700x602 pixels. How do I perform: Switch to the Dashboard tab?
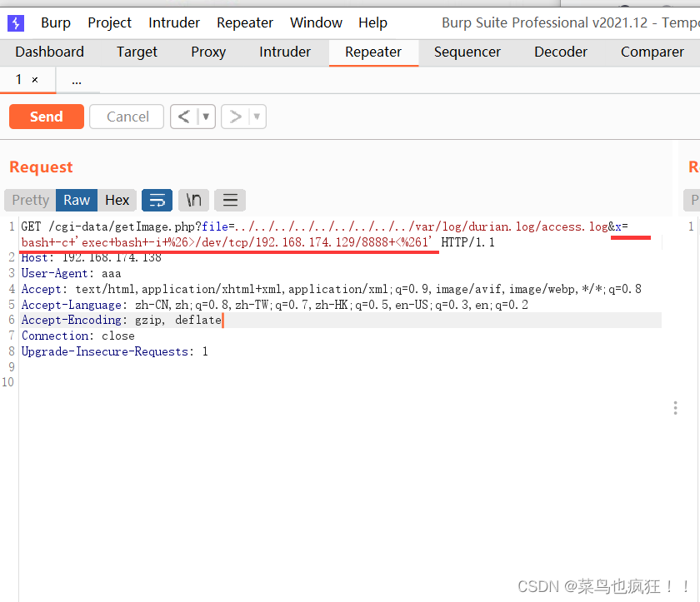[x=49, y=52]
